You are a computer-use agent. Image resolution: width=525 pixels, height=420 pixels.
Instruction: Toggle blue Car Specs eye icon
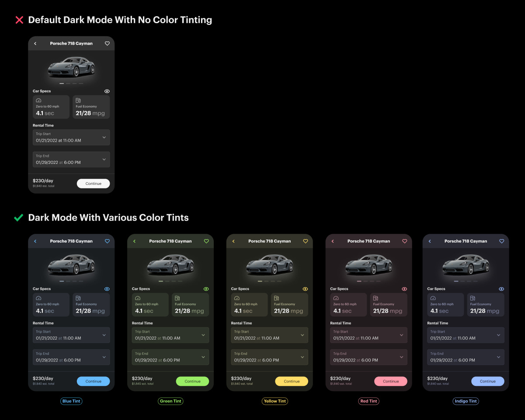tap(107, 289)
